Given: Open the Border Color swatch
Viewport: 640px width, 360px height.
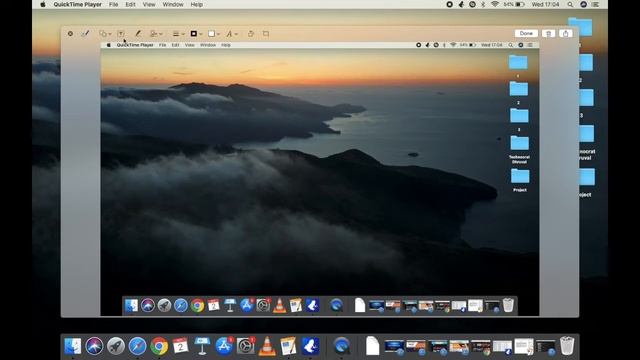Looking at the screenshot, I should pos(196,34).
